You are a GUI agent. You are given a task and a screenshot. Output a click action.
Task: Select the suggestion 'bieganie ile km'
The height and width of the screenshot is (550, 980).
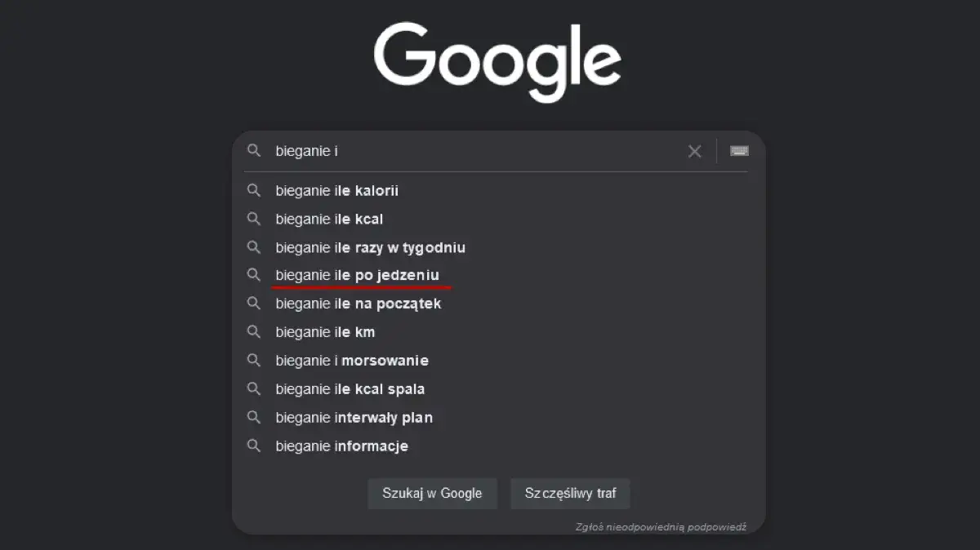point(324,331)
